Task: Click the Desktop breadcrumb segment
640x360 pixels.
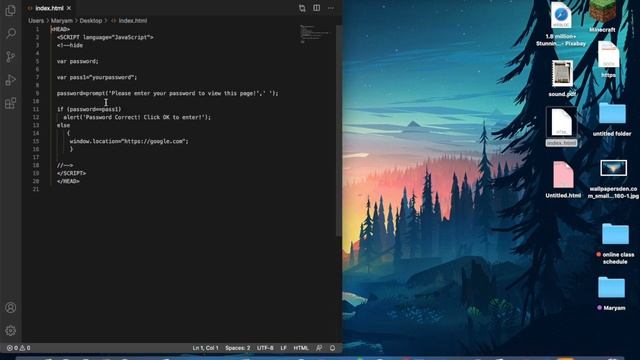Action: [x=91, y=20]
